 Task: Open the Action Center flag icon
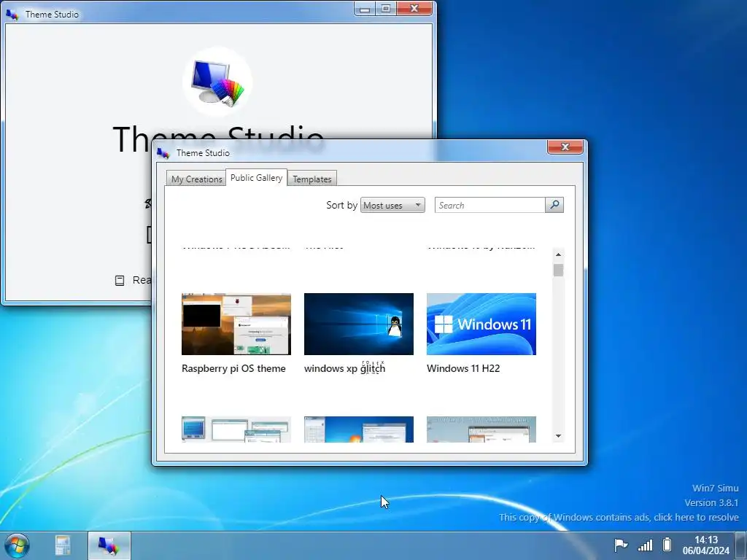pyautogui.click(x=621, y=545)
